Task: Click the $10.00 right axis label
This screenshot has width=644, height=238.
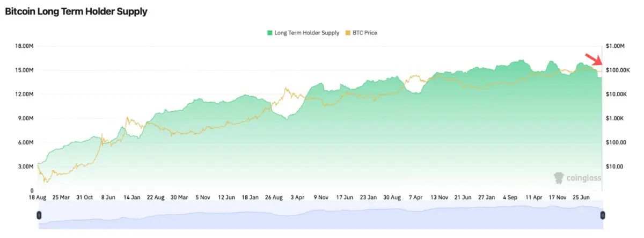Action: [614, 167]
